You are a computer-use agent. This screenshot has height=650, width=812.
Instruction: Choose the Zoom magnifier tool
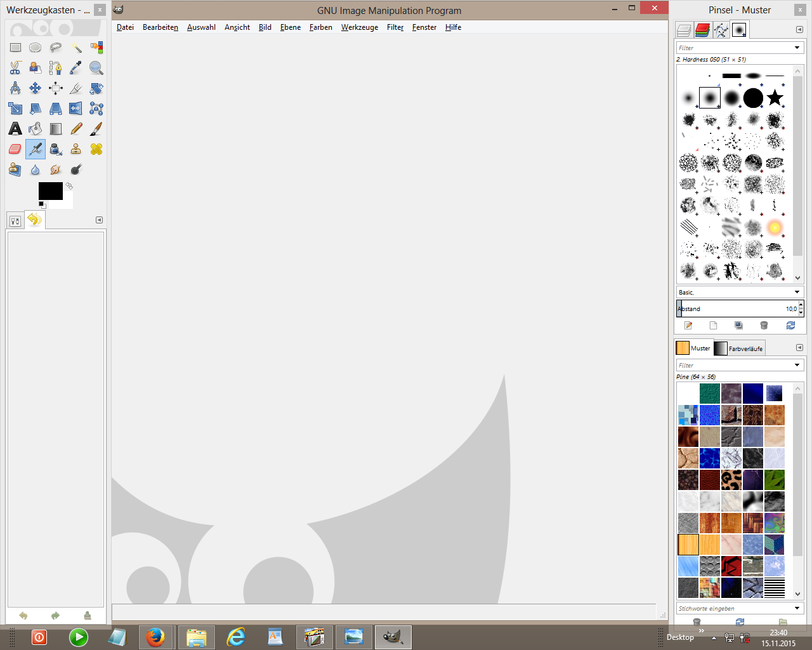96,68
